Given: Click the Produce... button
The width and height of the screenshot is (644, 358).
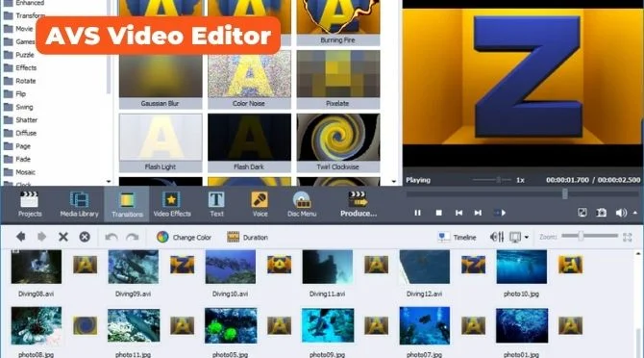Looking at the screenshot, I should tap(359, 204).
